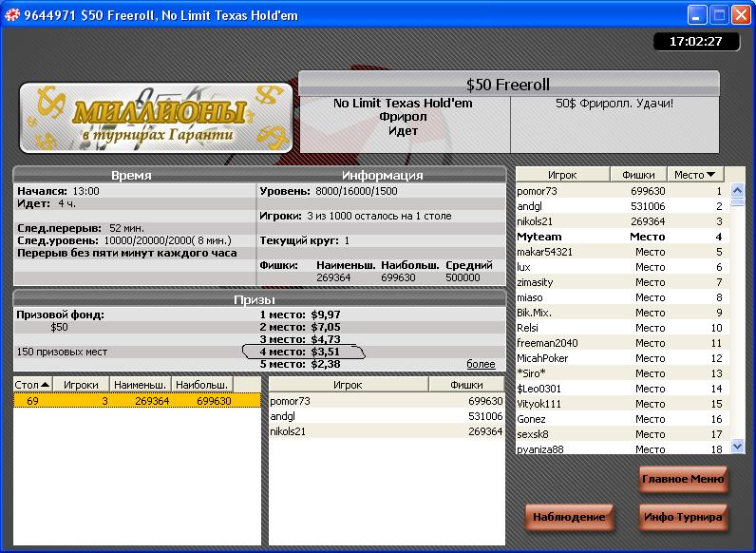
Task: Click the Миллионы в турнирах Гаранти banner
Action: point(156,118)
